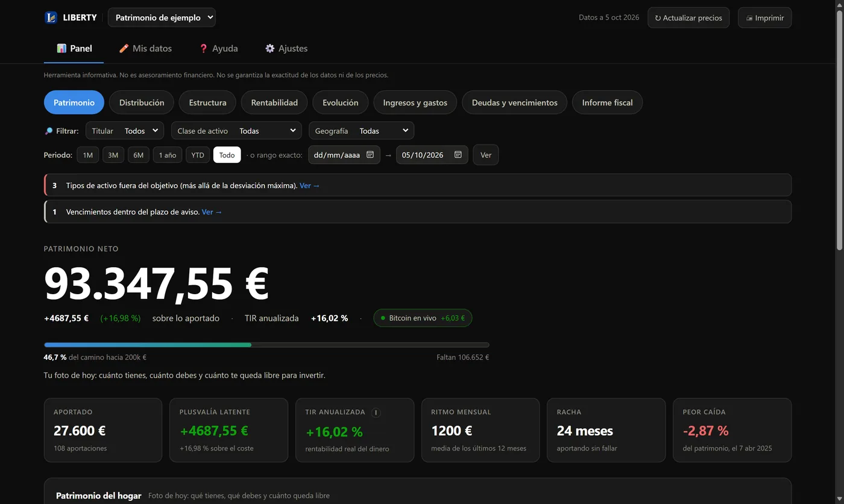The image size is (844, 504).
Task: Open the portfolio selector "Patrimonio de ejemplo"
Action: [x=162, y=17]
